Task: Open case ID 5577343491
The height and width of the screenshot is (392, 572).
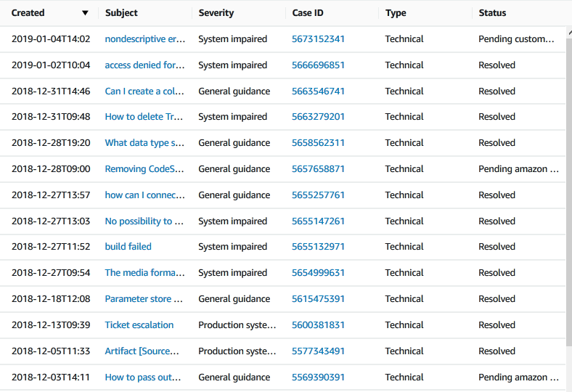Action: 318,351
